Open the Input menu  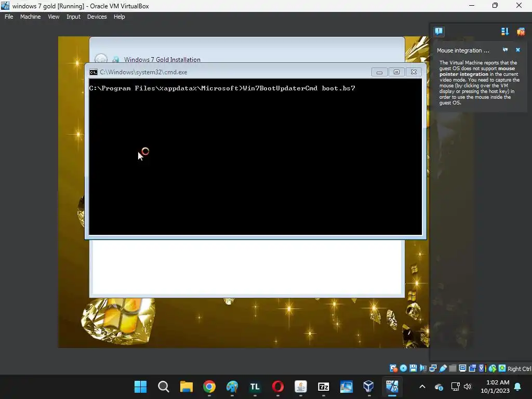73,17
